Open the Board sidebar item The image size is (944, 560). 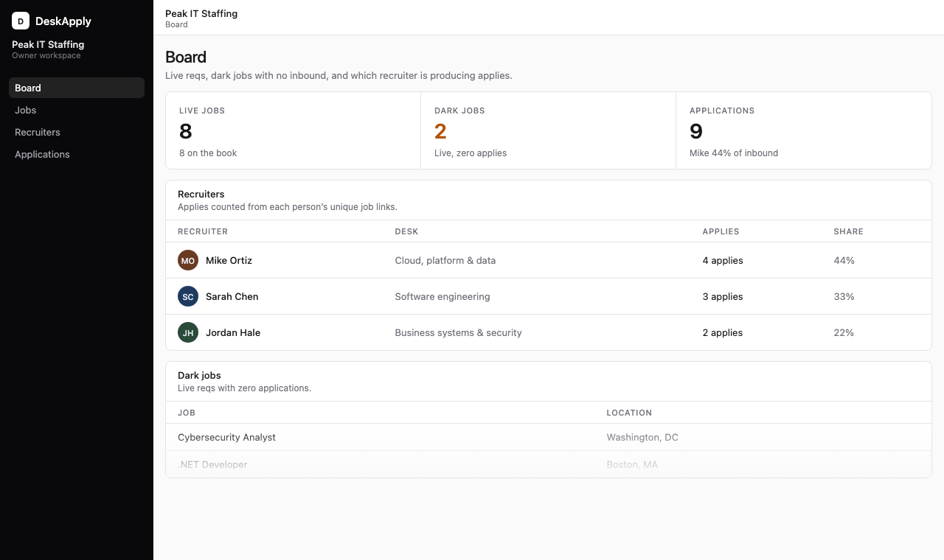[77, 88]
